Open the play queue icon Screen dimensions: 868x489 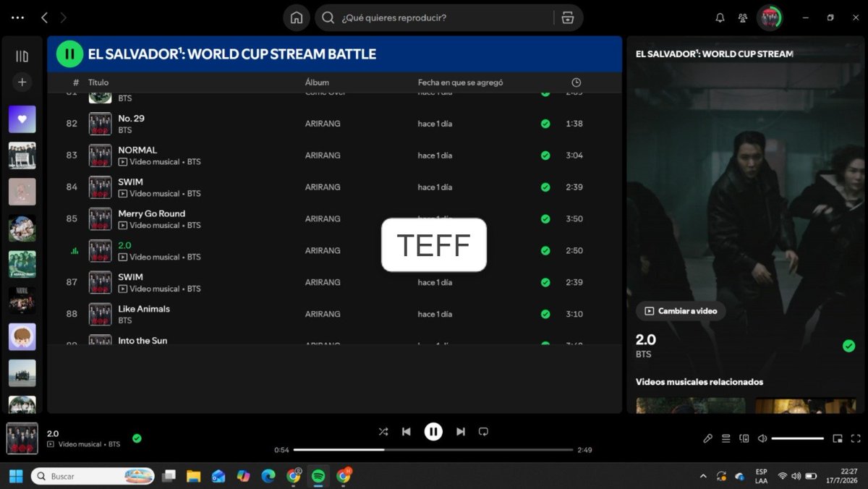pos(726,438)
